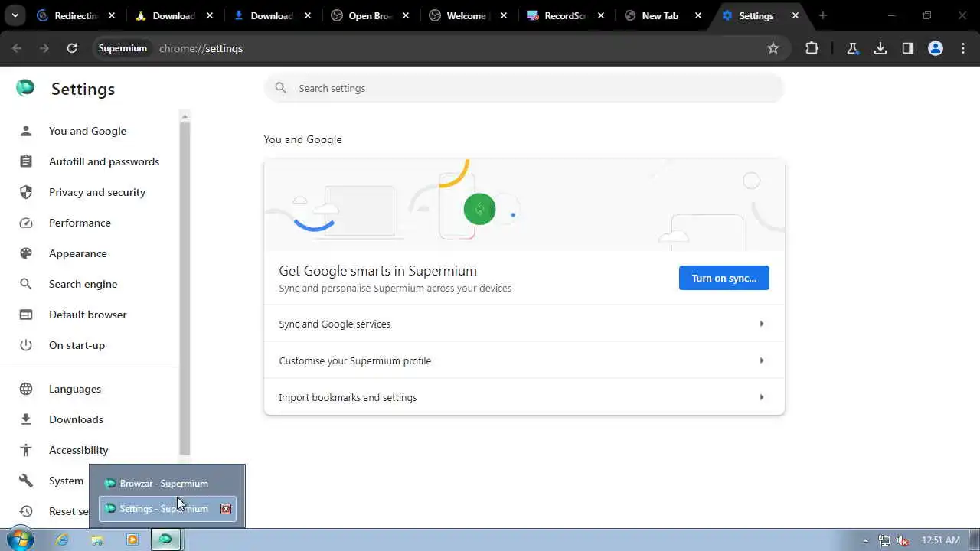Click the Performance gauge icon
980x551 pixels.
click(26, 223)
